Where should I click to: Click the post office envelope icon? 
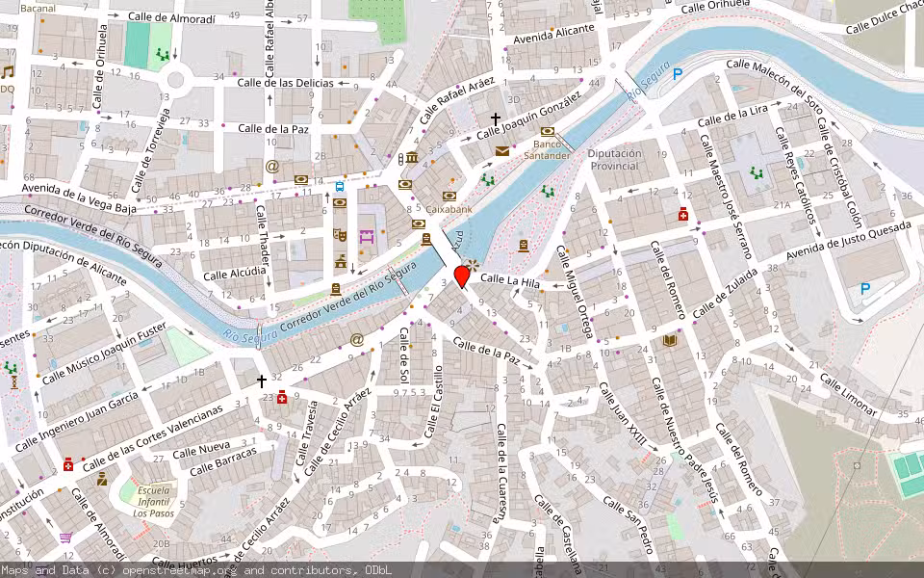point(500,151)
